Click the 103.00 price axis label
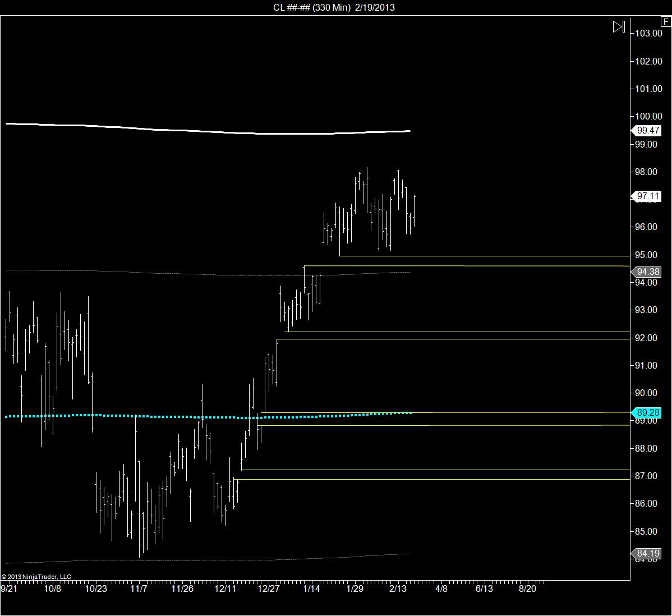 point(648,34)
